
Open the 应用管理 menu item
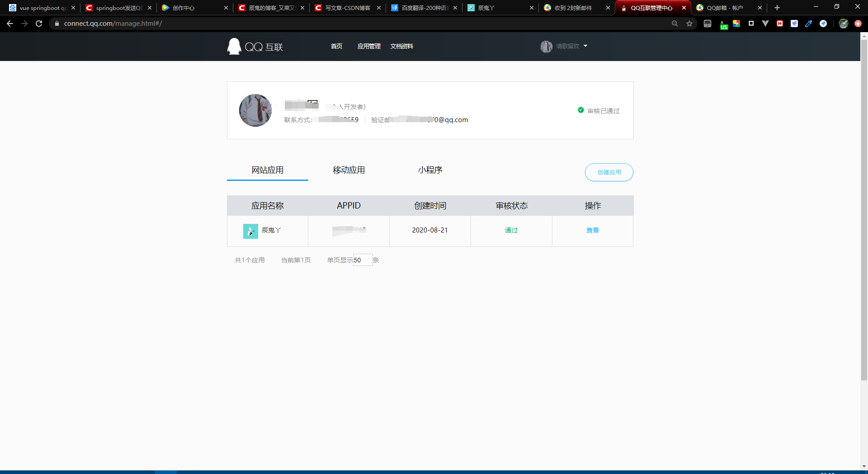click(x=369, y=46)
